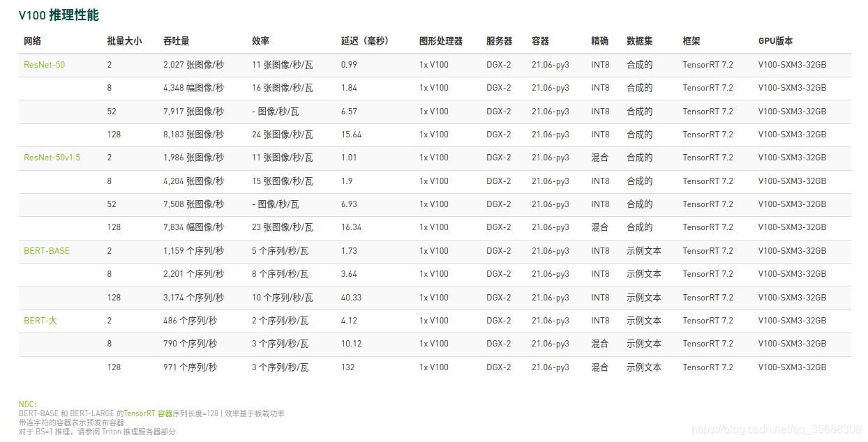
Task: Select throughput cell 4,204 张图像/秒
Action: (x=193, y=181)
